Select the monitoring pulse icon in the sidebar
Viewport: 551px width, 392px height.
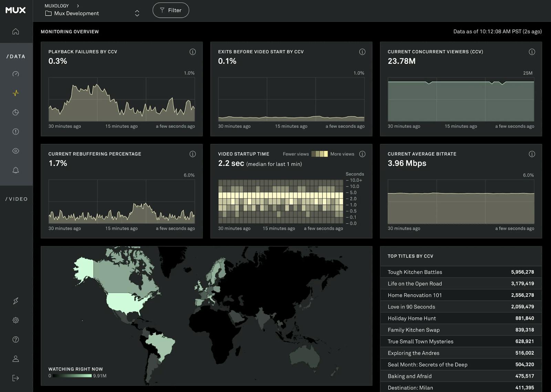[15, 93]
